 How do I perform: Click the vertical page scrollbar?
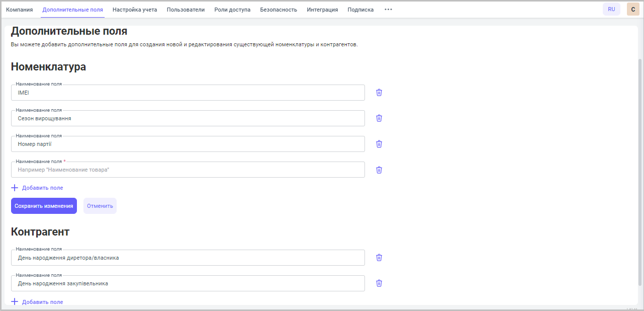pos(639,171)
